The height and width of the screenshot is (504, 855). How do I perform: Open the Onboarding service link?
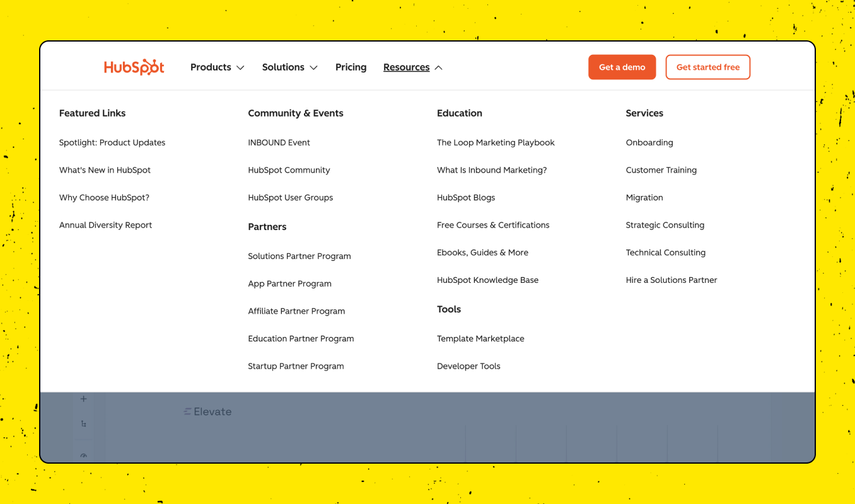point(649,142)
